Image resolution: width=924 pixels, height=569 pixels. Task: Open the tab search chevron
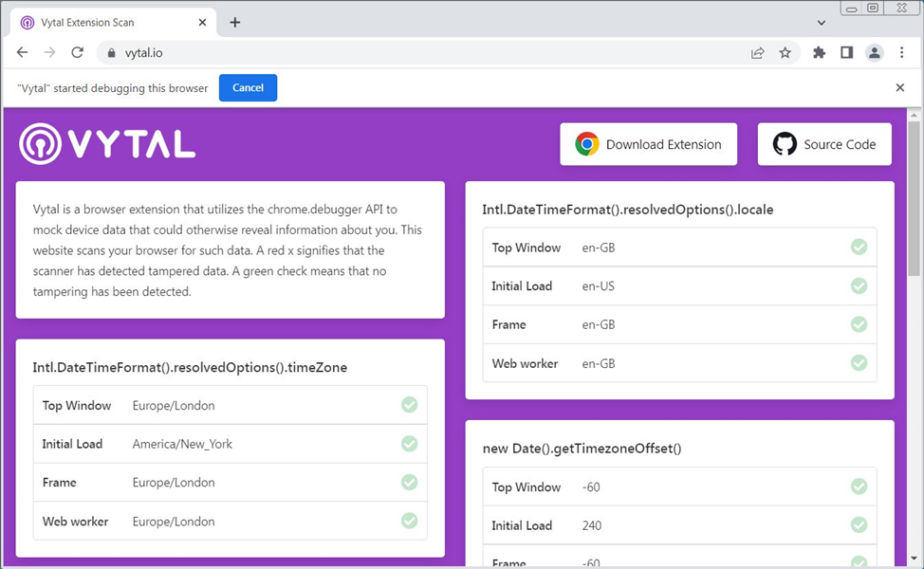[x=822, y=23]
